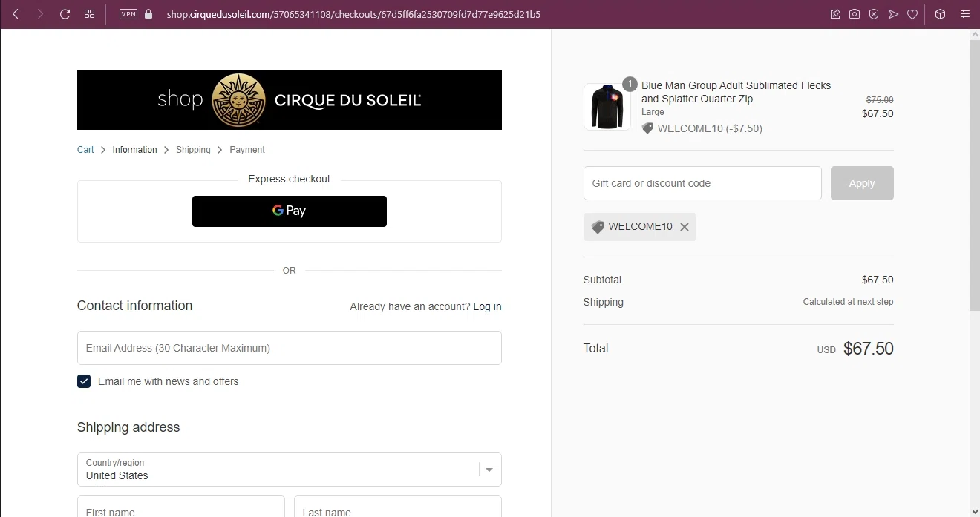980x517 pixels.
Task: Click the Log in link
Action: 487,306
